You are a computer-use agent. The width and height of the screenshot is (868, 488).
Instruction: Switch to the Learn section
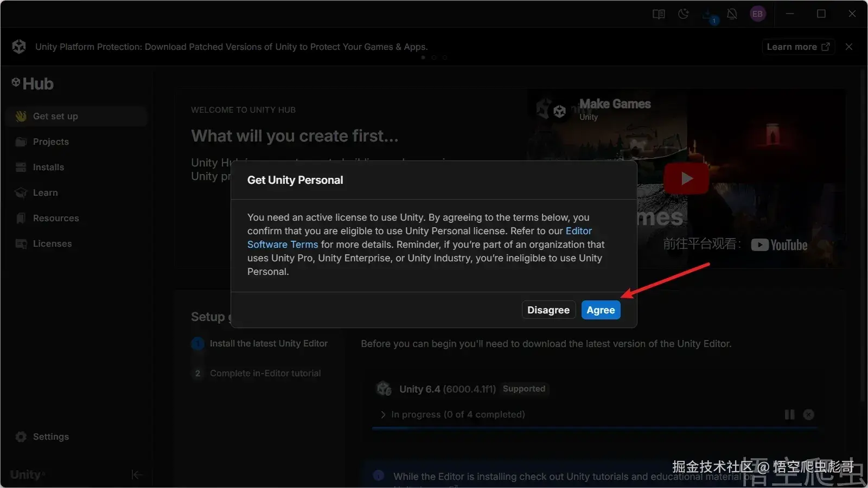[x=76, y=192]
